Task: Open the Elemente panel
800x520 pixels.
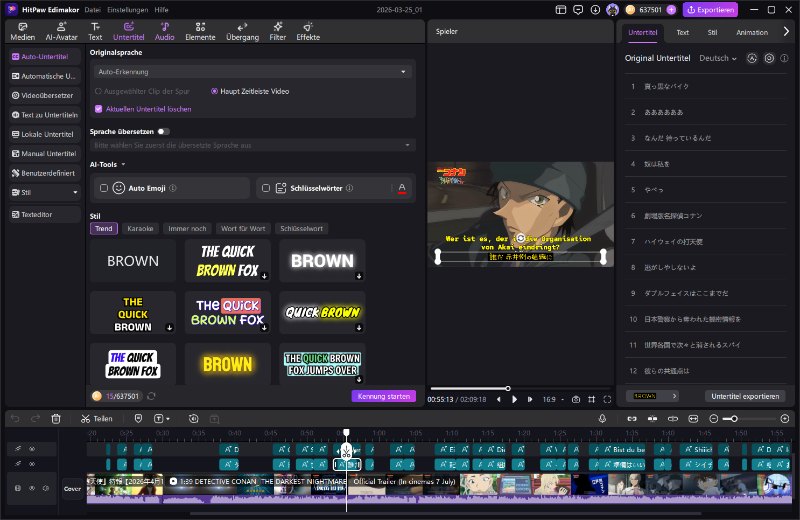Action: click(200, 32)
